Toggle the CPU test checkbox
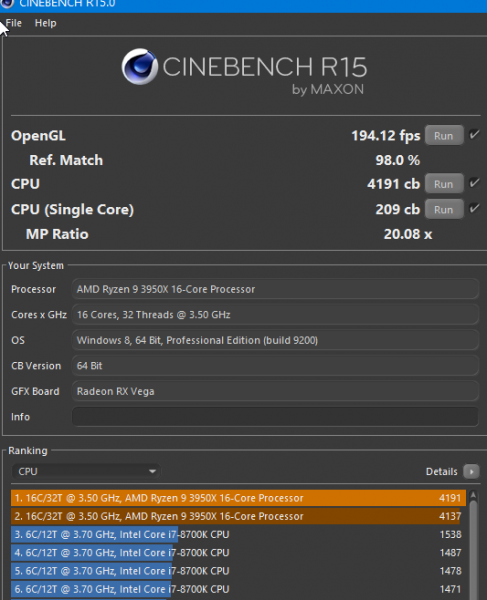This screenshot has height=600, width=487. coord(474,183)
